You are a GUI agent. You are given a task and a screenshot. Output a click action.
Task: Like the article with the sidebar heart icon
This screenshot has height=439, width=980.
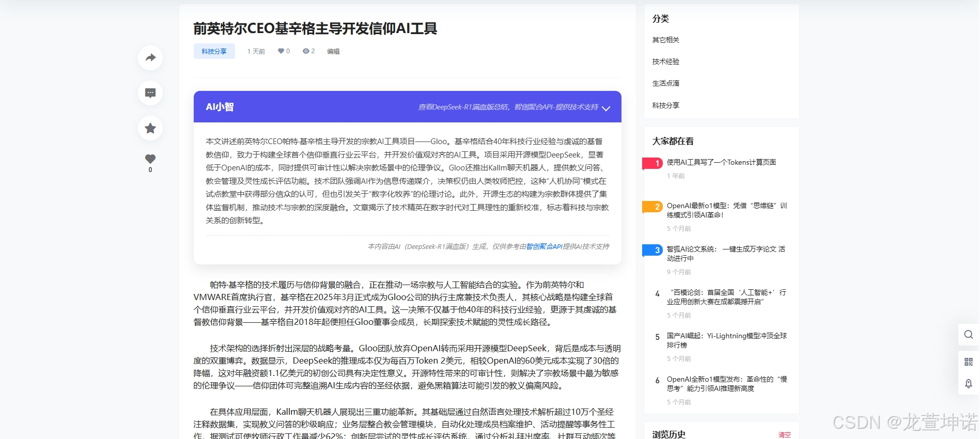coord(150,159)
